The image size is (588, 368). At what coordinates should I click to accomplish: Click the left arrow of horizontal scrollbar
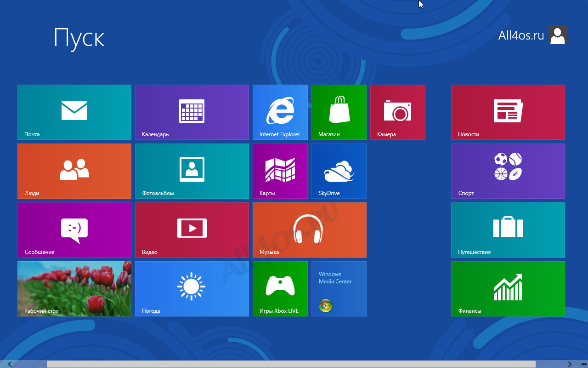pos(10,364)
